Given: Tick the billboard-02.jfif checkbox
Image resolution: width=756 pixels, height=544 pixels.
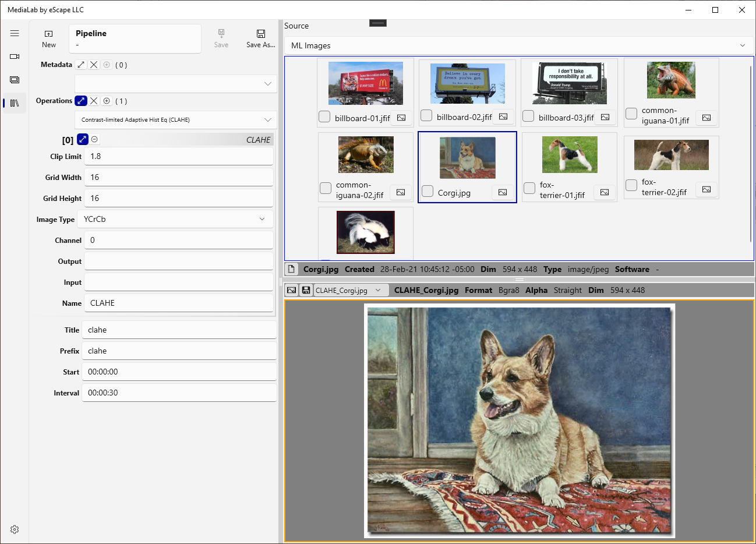Looking at the screenshot, I should coord(426,116).
